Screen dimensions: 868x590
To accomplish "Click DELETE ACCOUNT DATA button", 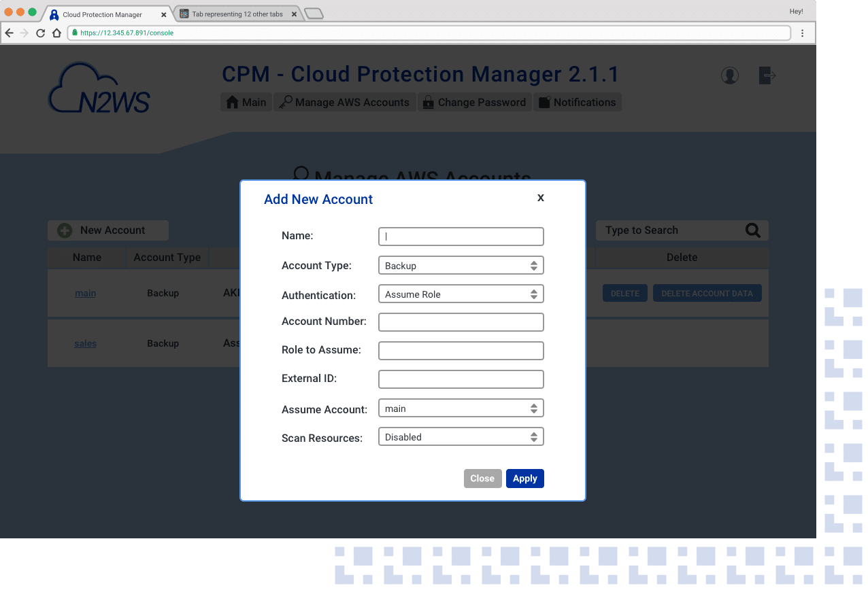I will (x=707, y=294).
